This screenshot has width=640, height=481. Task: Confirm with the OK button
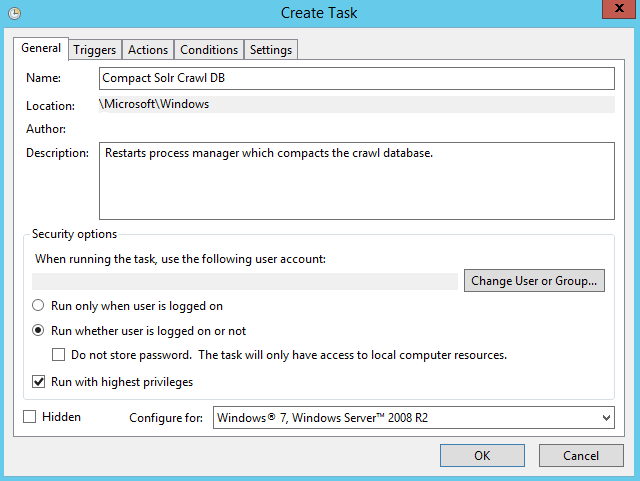pyautogui.click(x=482, y=455)
